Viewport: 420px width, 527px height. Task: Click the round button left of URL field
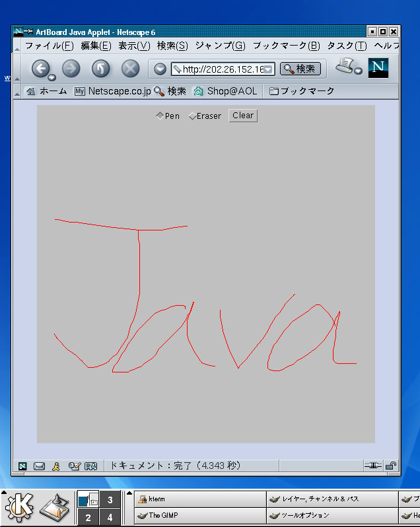tap(160, 69)
